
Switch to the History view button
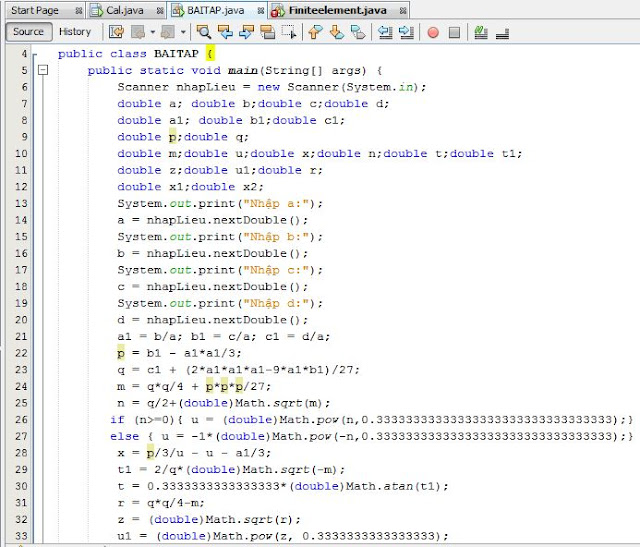[75, 32]
